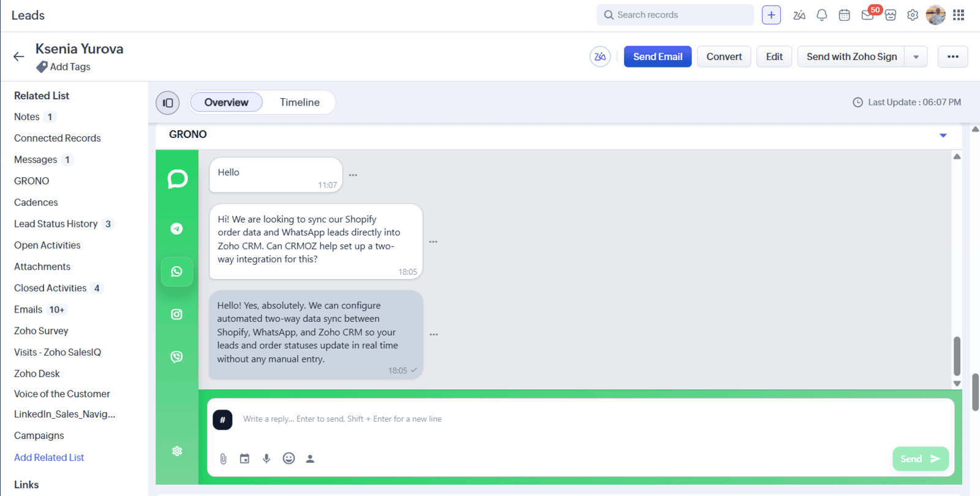Viewport: 980px width, 496px height.
Task: Switch to the Overview tab
Action: pos(227,102)
